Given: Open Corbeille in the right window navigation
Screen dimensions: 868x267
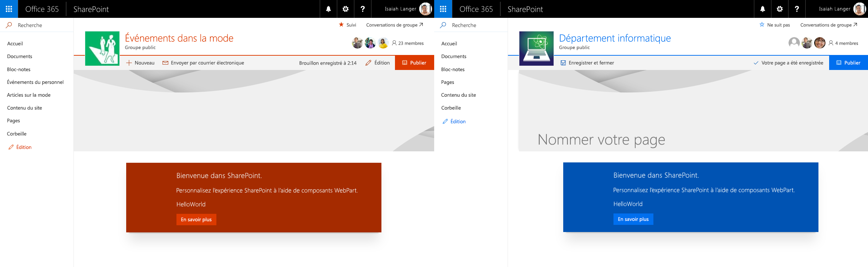Looking at the screenshot, I should (451, 108).
